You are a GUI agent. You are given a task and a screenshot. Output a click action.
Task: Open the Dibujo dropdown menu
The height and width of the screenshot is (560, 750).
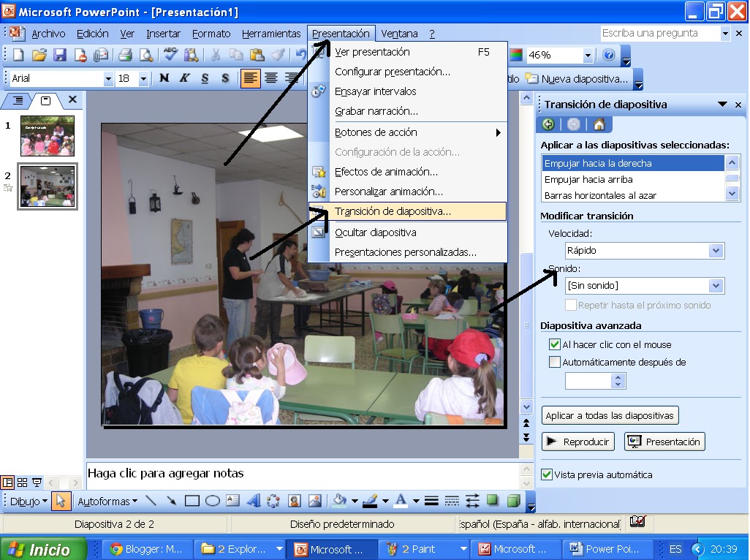pyautogui.click(x=29, y=502)
